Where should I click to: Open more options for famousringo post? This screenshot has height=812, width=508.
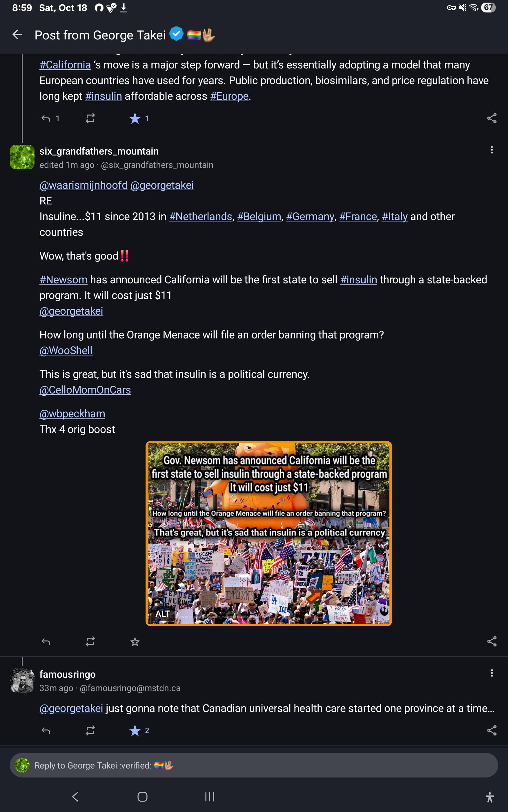(x=491, y=673)
